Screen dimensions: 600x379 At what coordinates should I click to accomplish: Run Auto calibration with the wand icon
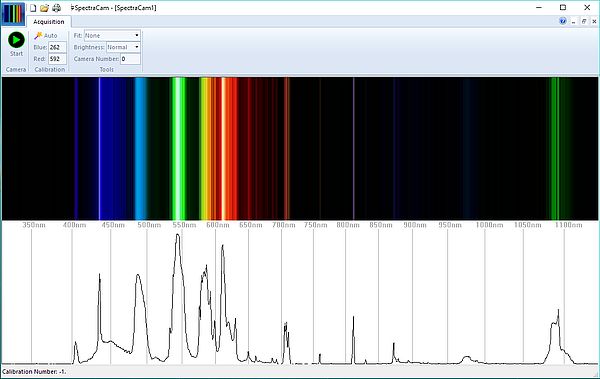pyautogui.click(x=38, y=36)
